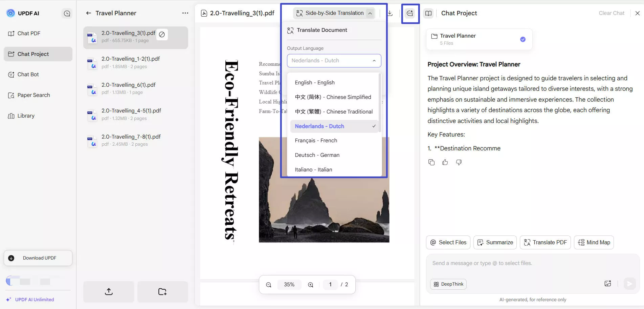Click the 35% zoom level field
The height and width of the screenshot is (309, 644).
tap(289, 285)
